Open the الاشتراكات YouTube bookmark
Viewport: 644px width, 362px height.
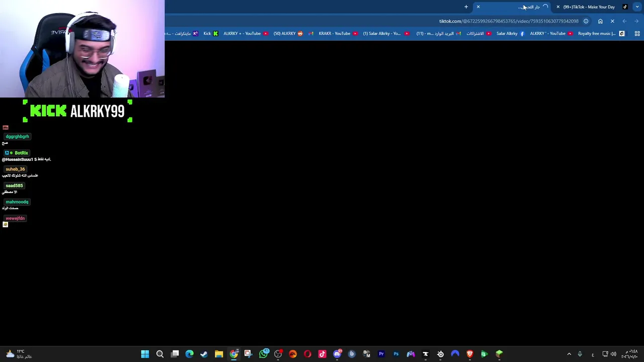click(x=478, y=34)
